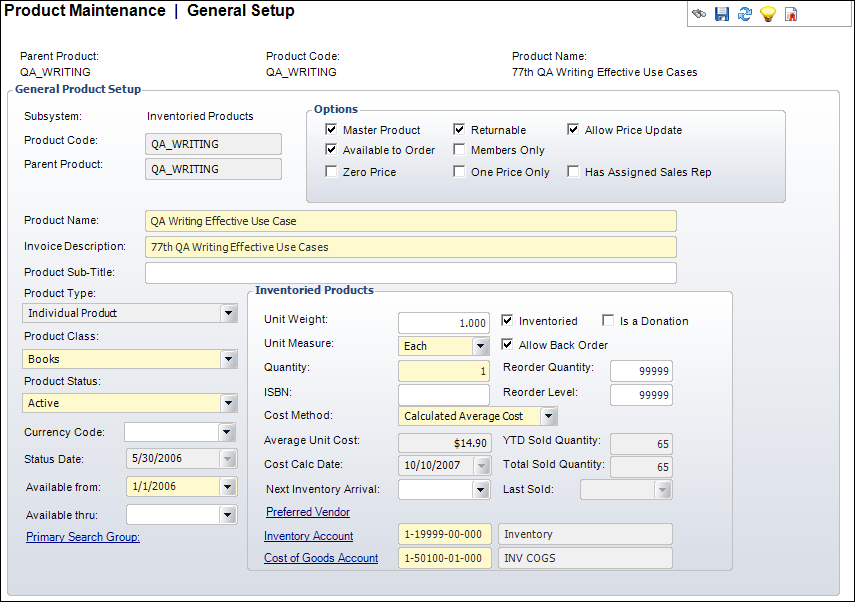Viewport: 855px width, 602px height.
Task: Click the certificate document report icon
Action: tap(790, 14)
